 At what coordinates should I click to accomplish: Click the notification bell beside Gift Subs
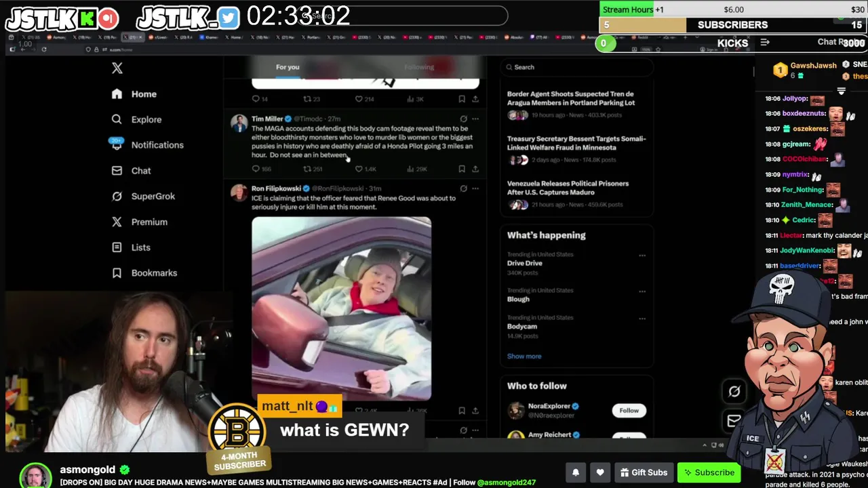pos(576,472)
